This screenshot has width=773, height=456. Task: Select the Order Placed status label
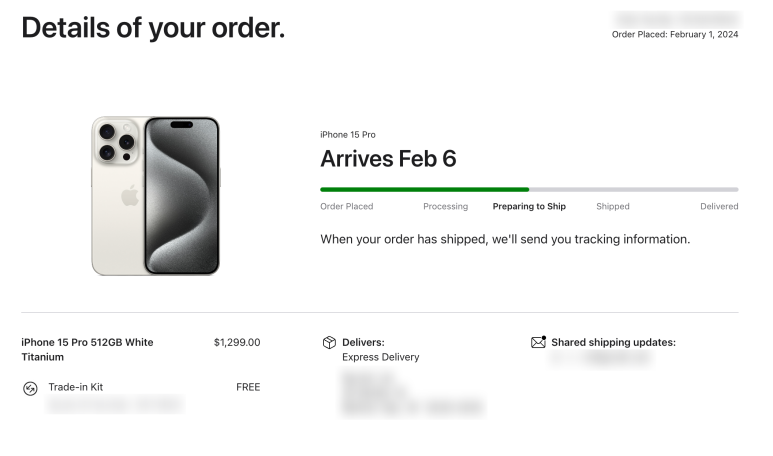point(347,206)
